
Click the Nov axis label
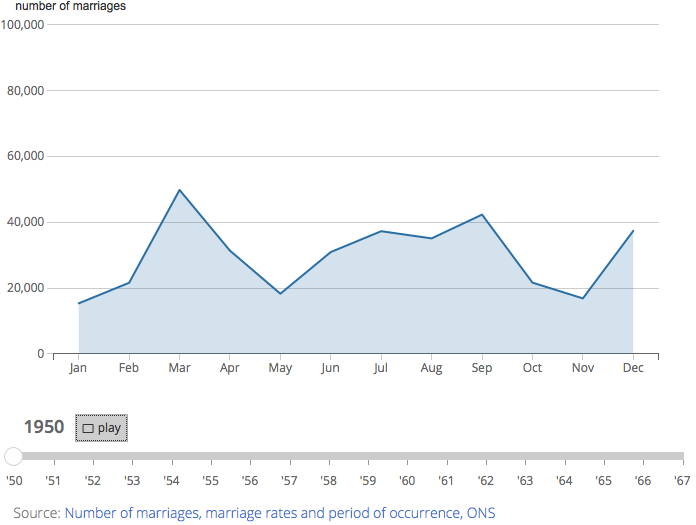583,368
